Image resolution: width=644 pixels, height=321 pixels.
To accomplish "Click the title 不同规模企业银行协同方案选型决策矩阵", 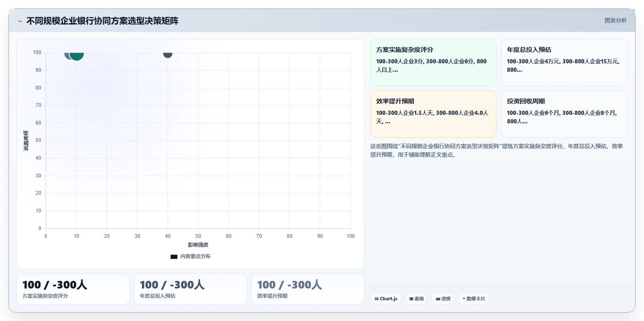I will (103, 21).
